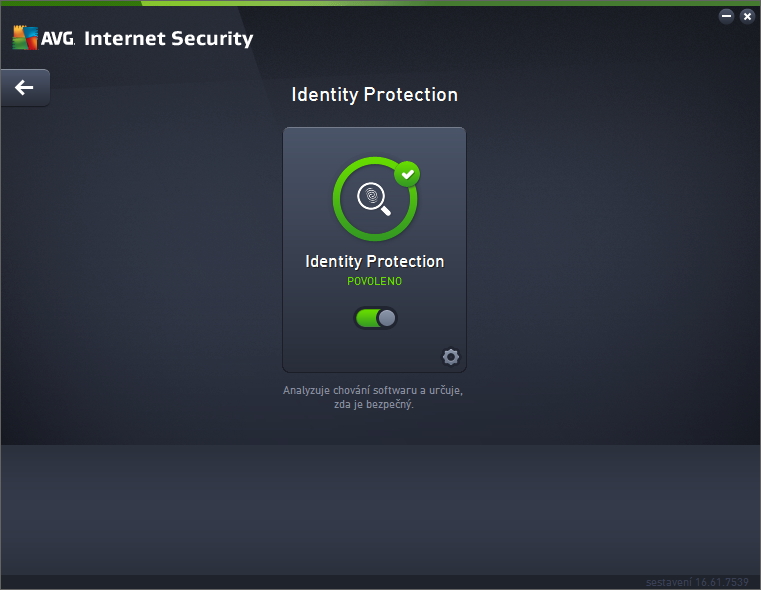The height and width of the screenshot is (590, 761).
Task: Click the green POVOLENO status label
Action: [x=374, y=282]
